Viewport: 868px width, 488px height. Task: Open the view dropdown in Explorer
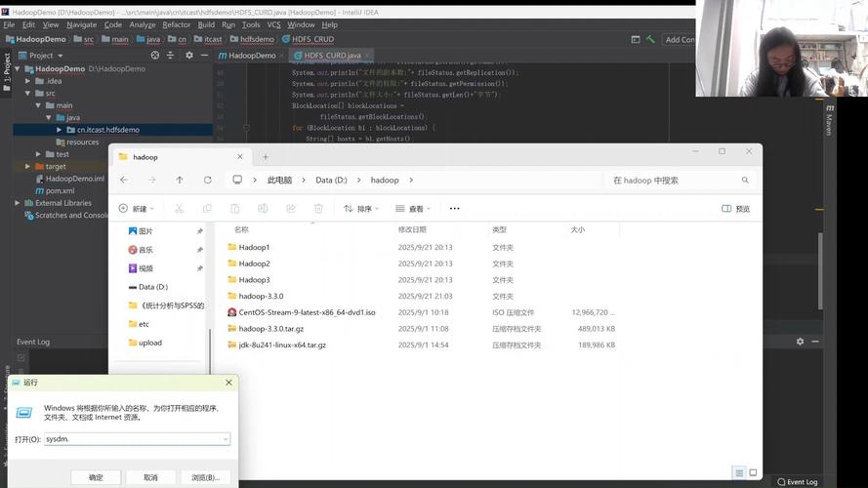click(x=412, y=209)
